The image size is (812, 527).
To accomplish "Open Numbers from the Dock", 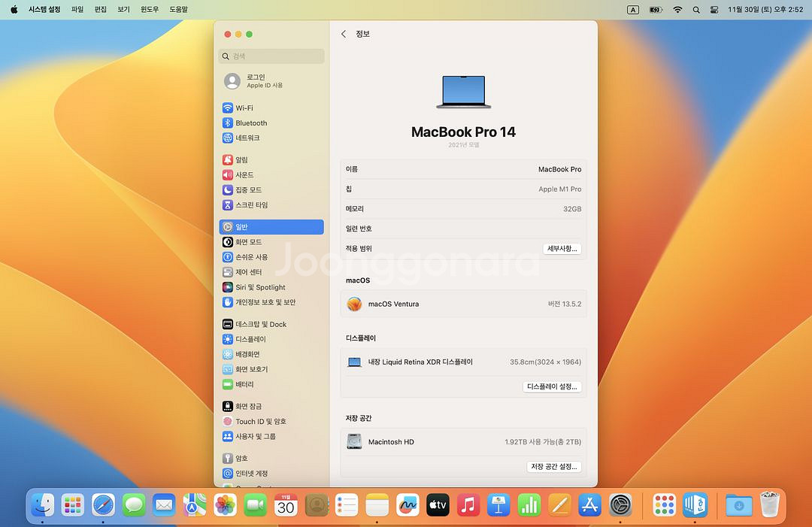I will pyautogui.click(x=529, y=504).
